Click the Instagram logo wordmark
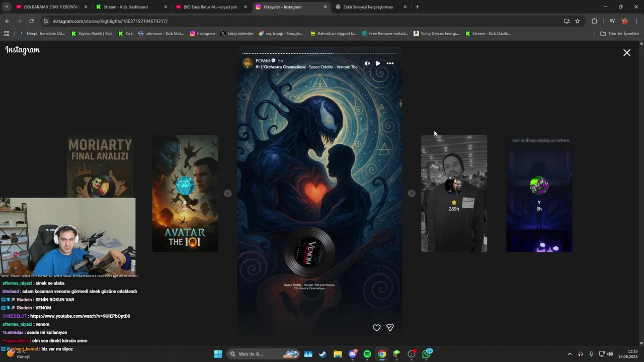 click(x=23, y=50)
